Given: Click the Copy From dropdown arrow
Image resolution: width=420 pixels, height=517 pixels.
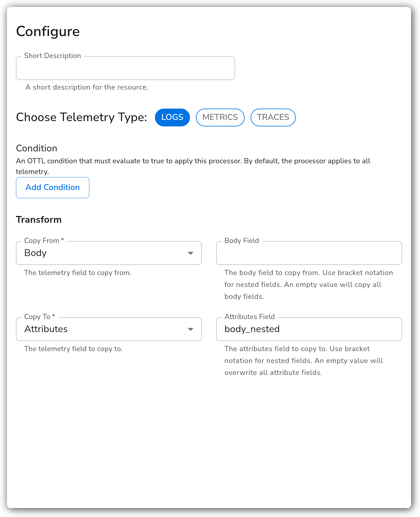Looking at the screenshot, I should coord(190,253).
